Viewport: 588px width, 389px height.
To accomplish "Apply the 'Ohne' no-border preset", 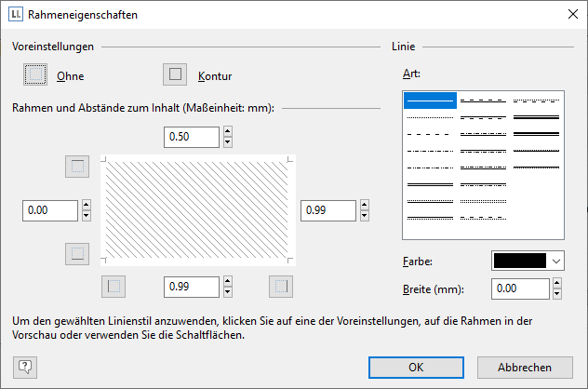I will click(x=35, y=74).
